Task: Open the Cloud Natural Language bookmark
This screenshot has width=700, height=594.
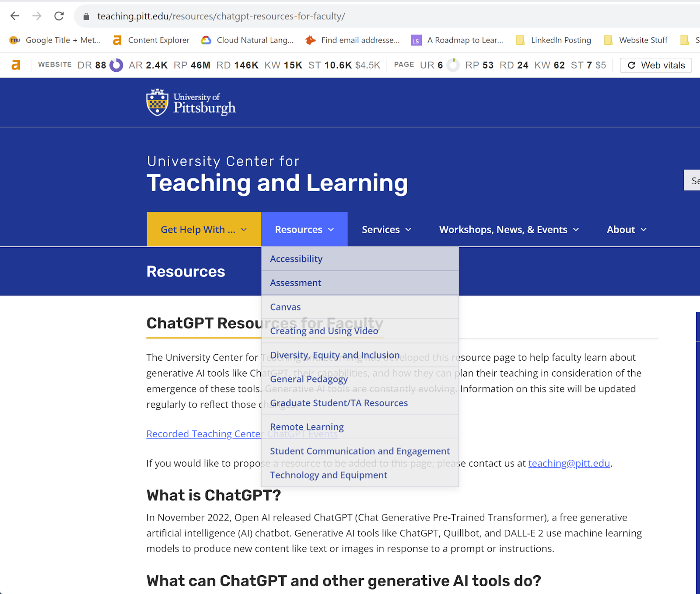Action: tap(247, 40)
